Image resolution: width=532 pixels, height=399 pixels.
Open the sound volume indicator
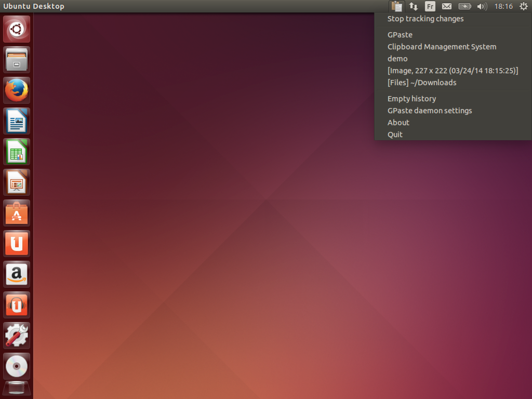pyautogui.click(x=482, y=6)
